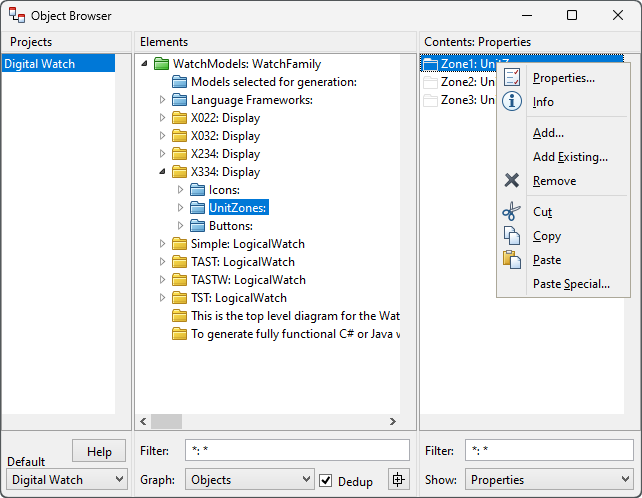Viewport: 642px width, 498px height.
Task: Choose Paste Special... from context menu
Action: click(x=571, y=284)
